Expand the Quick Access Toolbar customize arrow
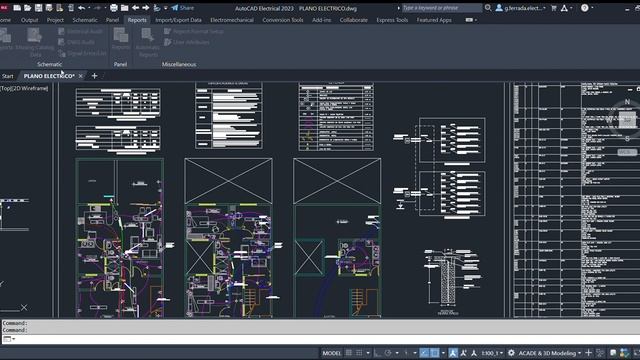Image resolution: width=640 pixels, height=360 pixels. (166, 8)
